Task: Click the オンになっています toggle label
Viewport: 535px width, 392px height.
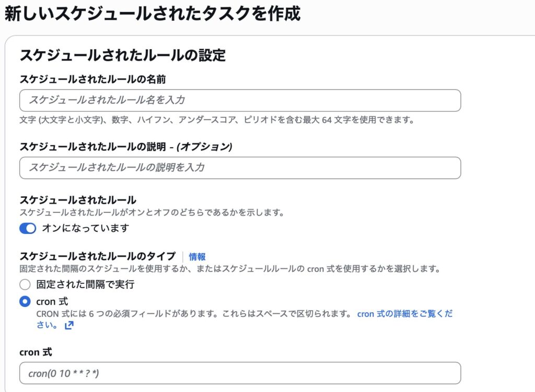Action: [85, 228]
